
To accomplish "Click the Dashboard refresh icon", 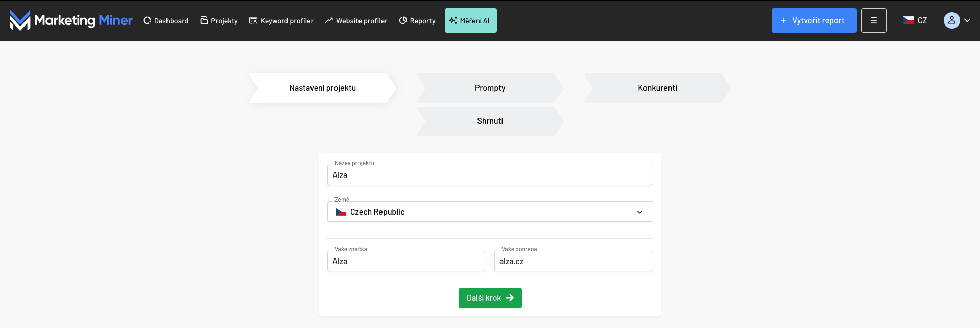I will point(147,20).
